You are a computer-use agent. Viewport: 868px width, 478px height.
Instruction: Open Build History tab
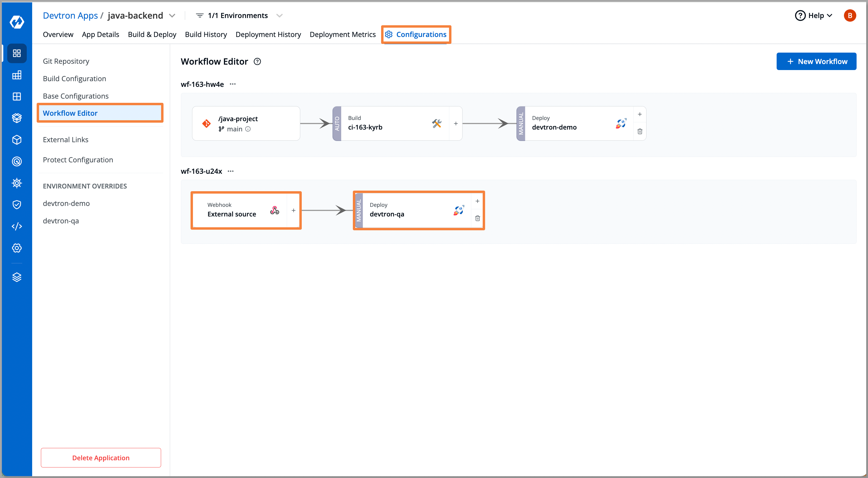(x=206, y=34)
